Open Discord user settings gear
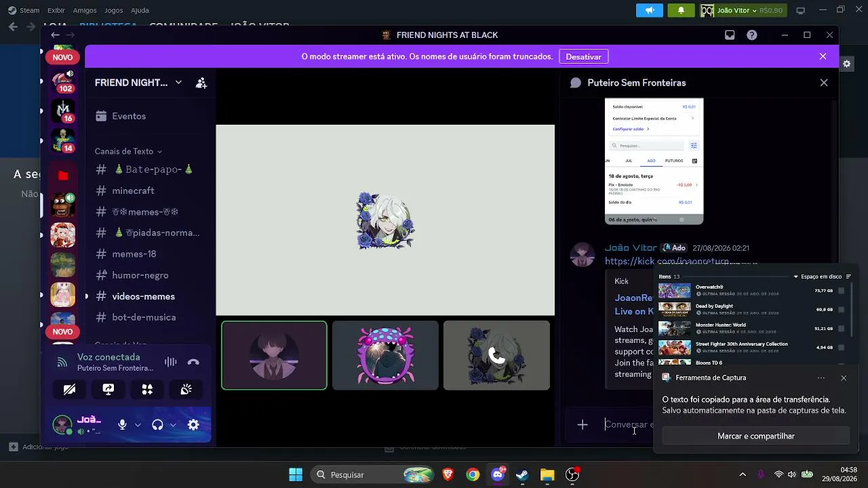This screenshot has width=868, height=488. coord(193,425)
